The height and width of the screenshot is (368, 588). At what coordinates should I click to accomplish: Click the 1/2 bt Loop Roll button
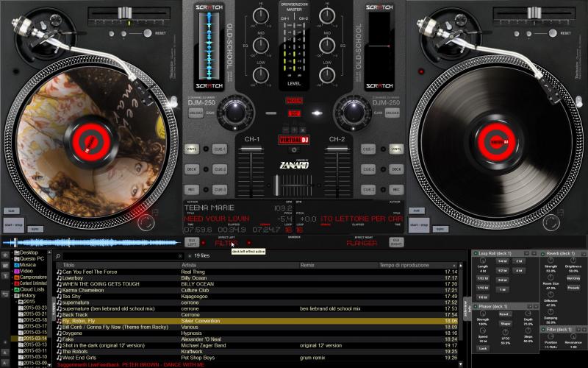503,270
